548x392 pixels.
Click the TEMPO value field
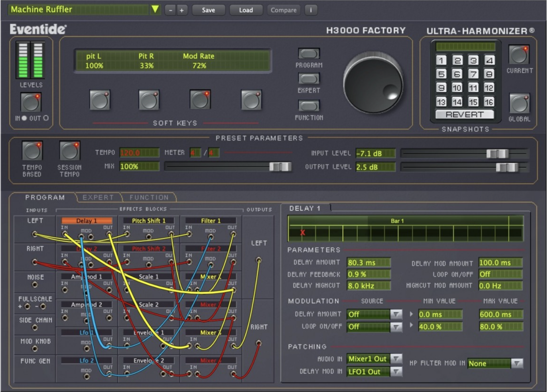pos(139,153)
